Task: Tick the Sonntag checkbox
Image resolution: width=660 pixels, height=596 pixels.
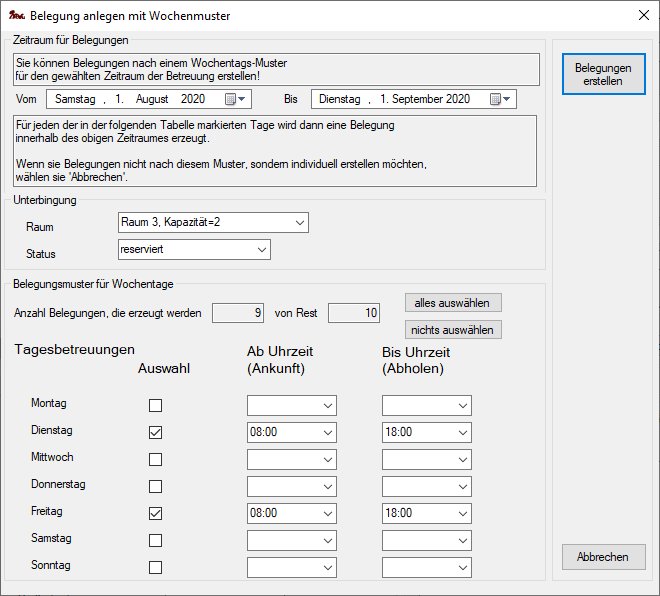Action: point(155,567)
